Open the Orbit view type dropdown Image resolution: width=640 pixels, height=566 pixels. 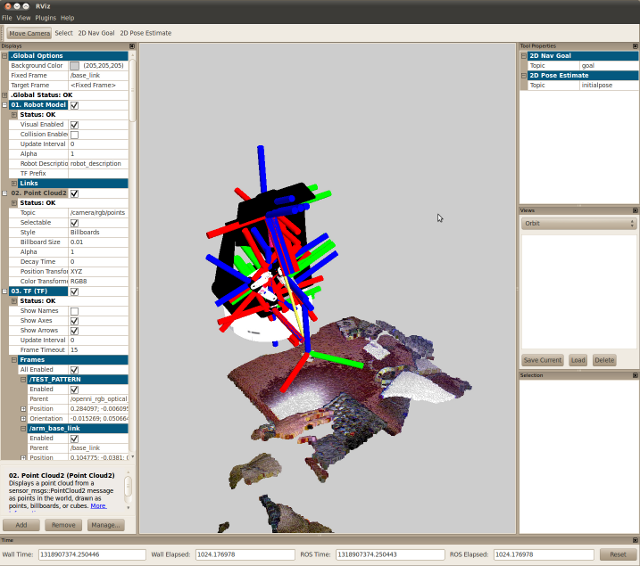[x=579, y=224]
